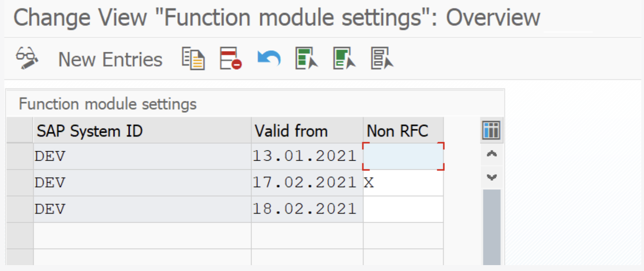
Task: Click the Select All icon
Action: pos(306,59)
